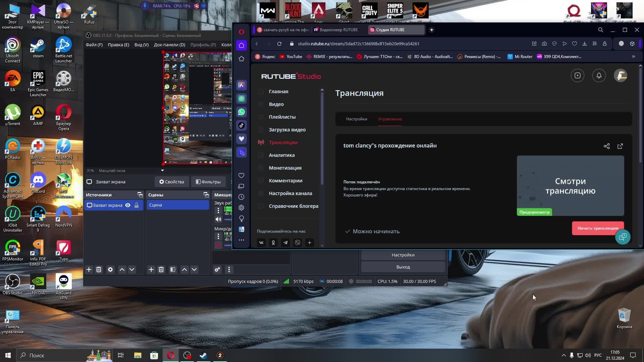644x362 pixels.
Task: Open source properties gear in Источники panel
Action: pos(110,269)
